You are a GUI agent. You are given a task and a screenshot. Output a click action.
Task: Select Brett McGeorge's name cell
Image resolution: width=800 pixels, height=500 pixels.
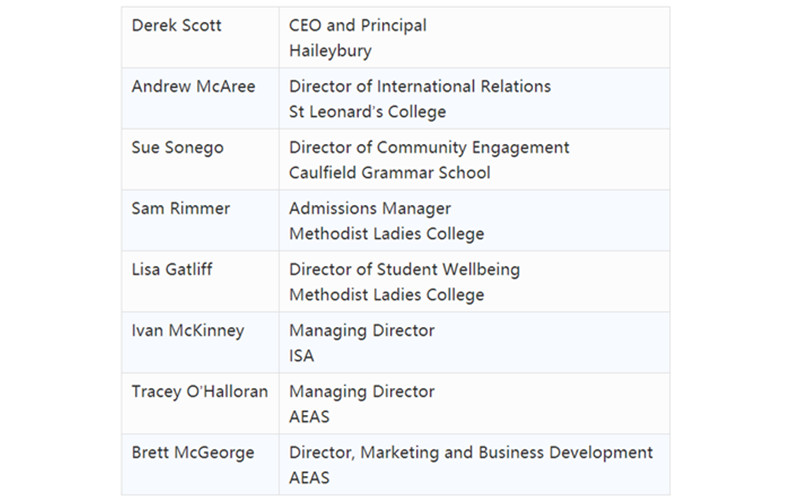[193, 452]
